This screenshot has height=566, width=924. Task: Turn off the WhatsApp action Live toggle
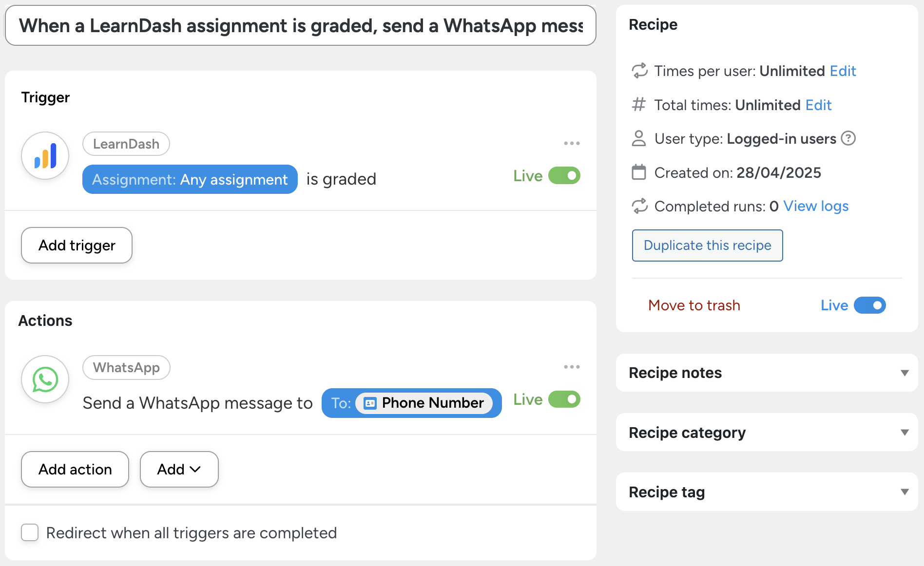pos(564,399)
